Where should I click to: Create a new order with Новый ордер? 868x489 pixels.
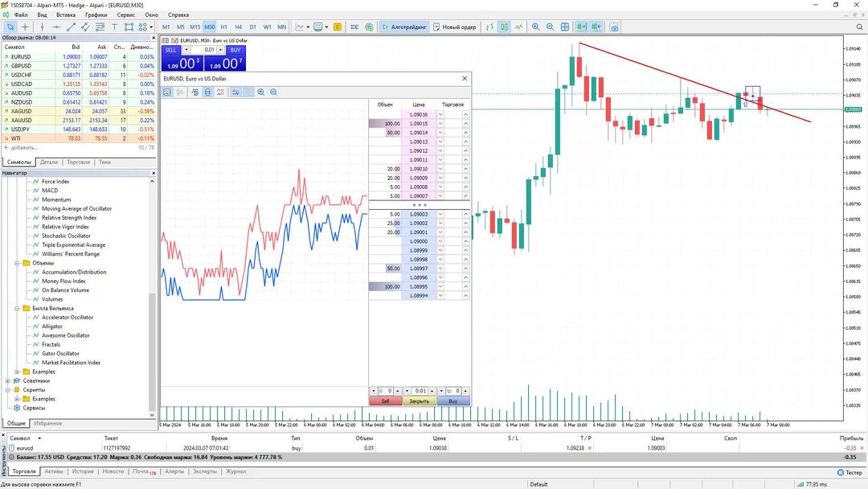pyautogui.click(x=454, y=27)
